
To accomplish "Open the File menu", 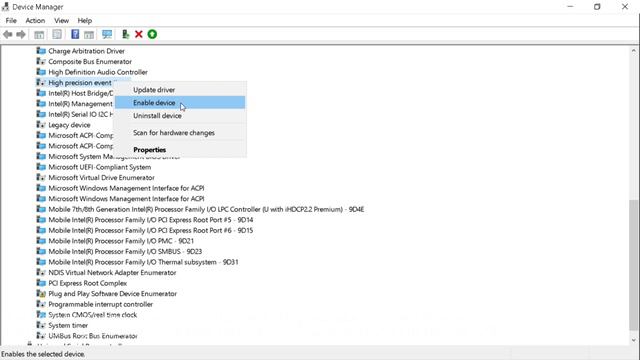I will pos(11,20).
